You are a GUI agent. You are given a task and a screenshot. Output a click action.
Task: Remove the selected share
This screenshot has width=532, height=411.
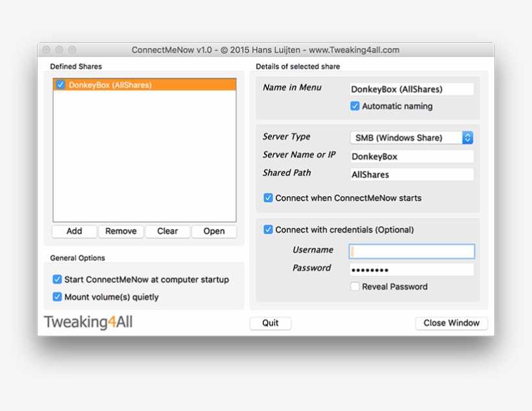pyautogui.click(x=121, y=231)
